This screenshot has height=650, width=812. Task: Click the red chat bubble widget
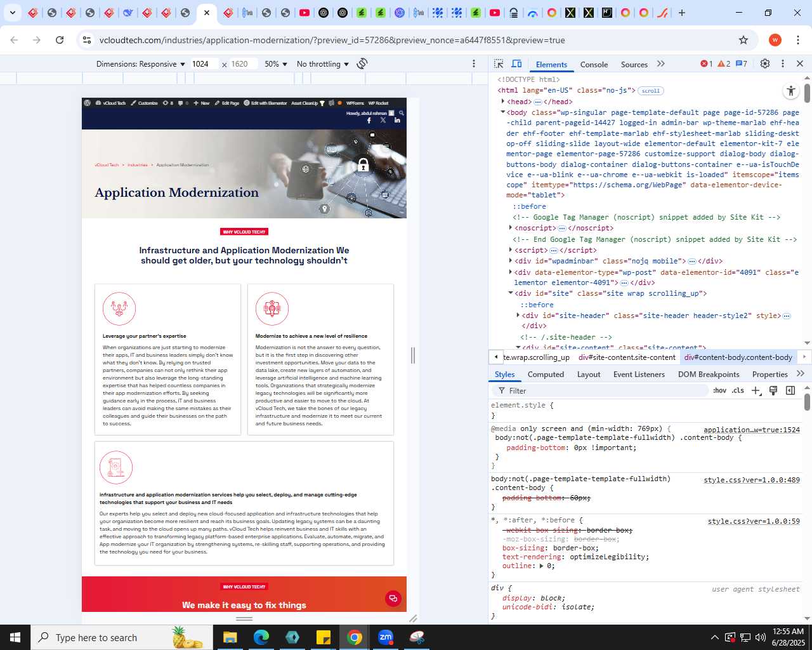click(x=393, y=599)
